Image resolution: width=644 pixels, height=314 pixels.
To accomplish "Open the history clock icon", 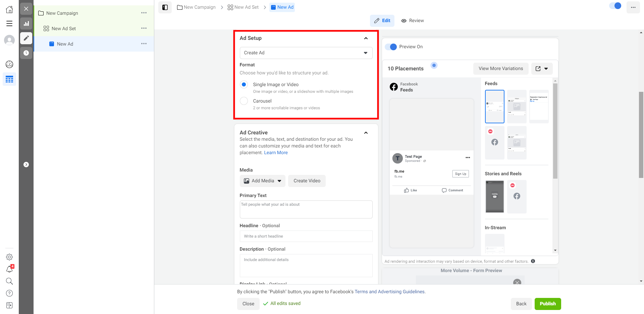I will tap(26, 53).
